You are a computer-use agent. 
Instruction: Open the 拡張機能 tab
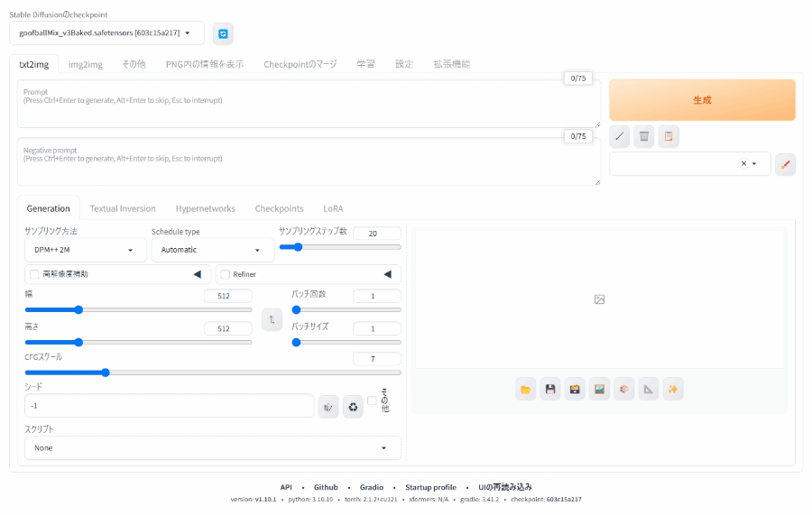452,64
